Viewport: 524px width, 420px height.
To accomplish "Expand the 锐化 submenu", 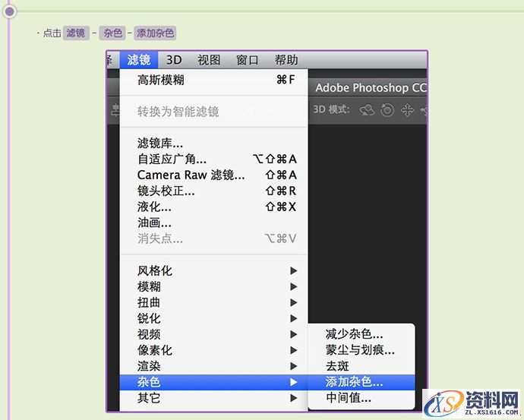I will (x=214, y=318).
